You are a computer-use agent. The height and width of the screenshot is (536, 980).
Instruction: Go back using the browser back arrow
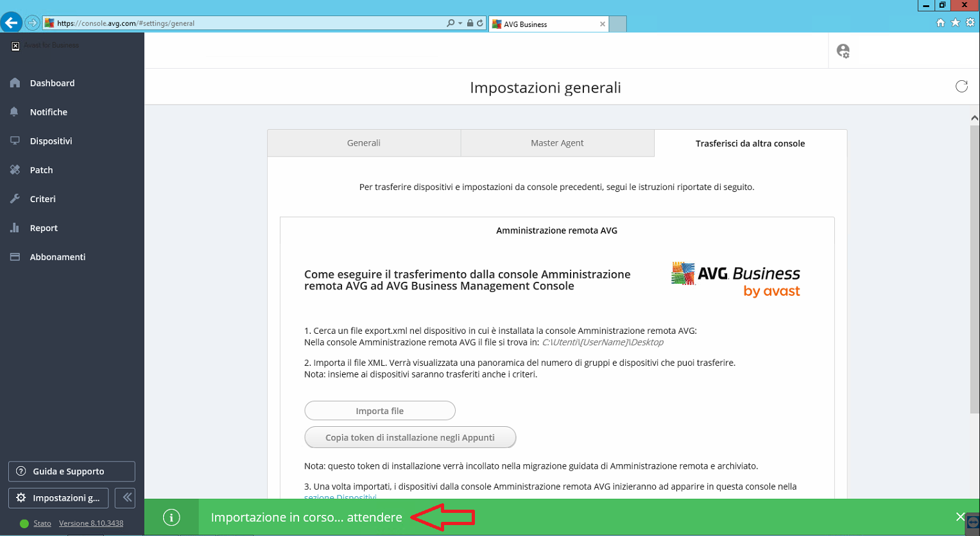point(11,23)
